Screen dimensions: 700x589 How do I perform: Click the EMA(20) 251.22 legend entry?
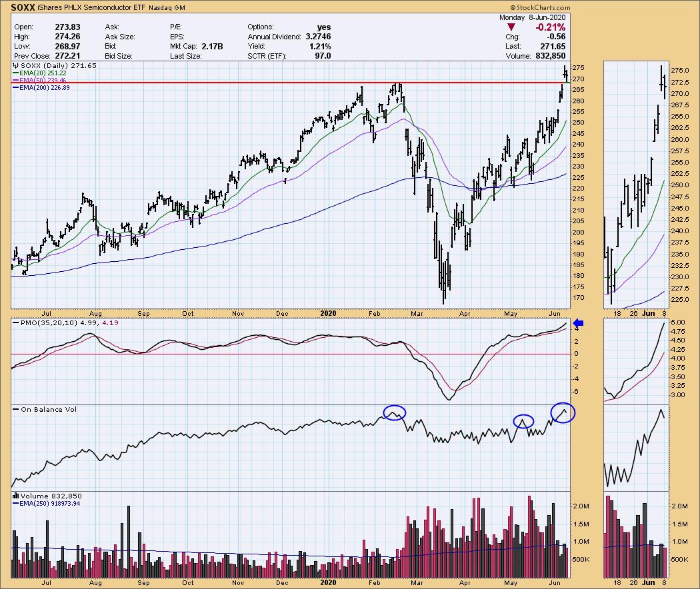tap(43, 73)
